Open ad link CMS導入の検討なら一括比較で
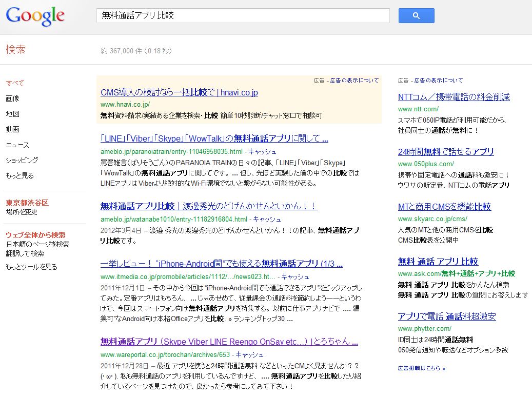 (179, 93)
